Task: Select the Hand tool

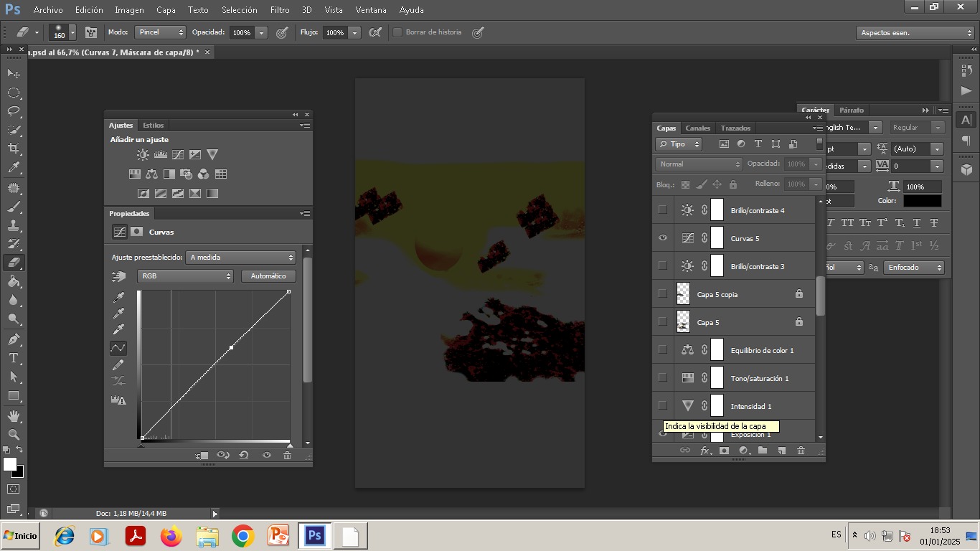Action: click(x=14, y=416)
